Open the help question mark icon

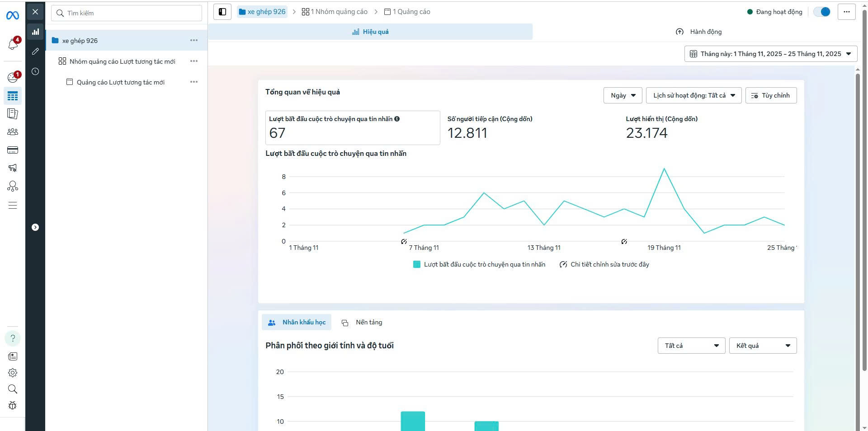tap(13, 338)
